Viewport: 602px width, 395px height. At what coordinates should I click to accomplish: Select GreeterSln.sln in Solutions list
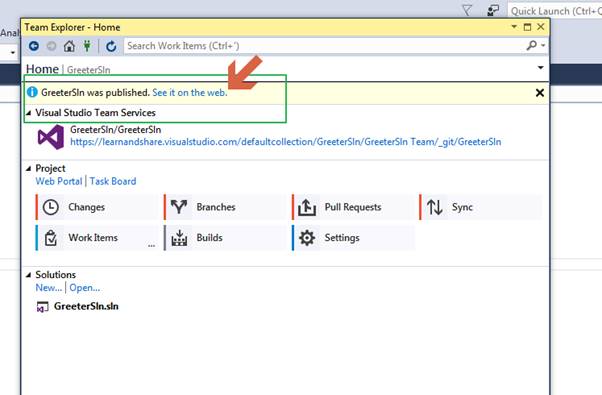coord(86,306)
